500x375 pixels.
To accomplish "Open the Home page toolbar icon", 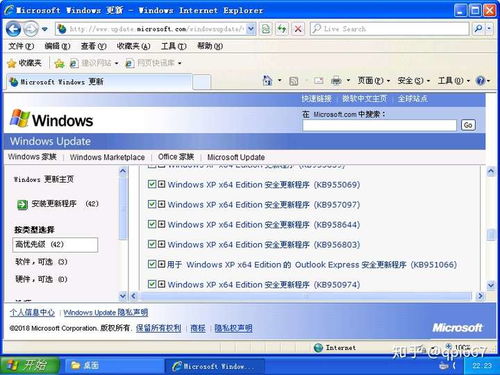I will [x=268, y=81].
